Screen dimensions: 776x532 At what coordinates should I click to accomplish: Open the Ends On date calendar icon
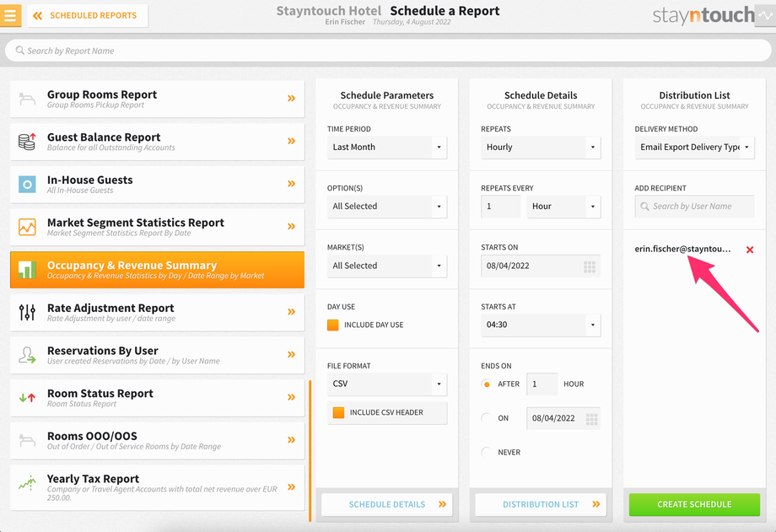tap(591, 419)
